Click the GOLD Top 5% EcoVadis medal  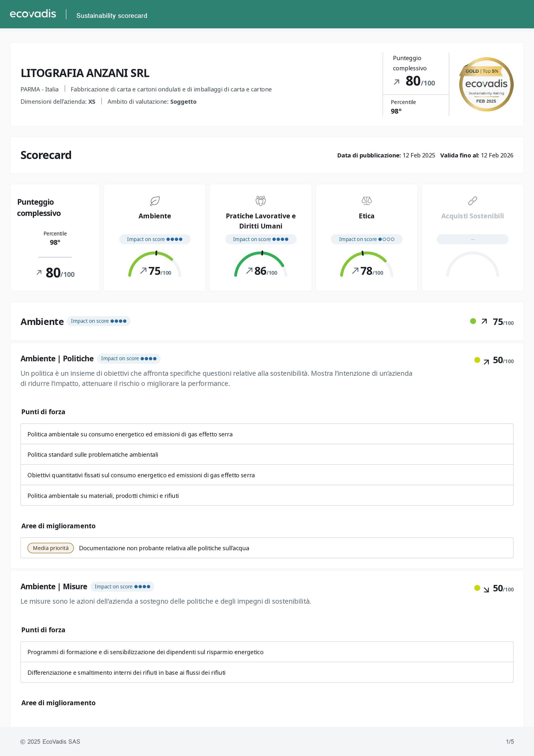pyautogui.click(x=486, y=84)
